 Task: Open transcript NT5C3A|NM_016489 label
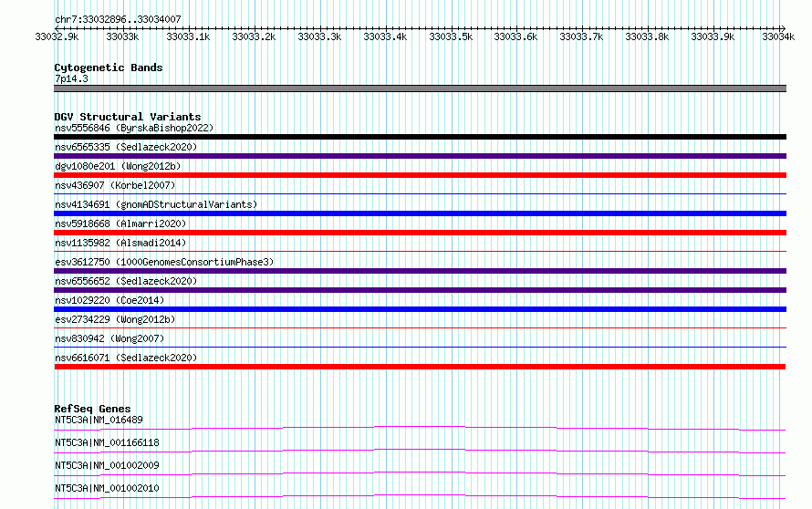tap(99, 420)
